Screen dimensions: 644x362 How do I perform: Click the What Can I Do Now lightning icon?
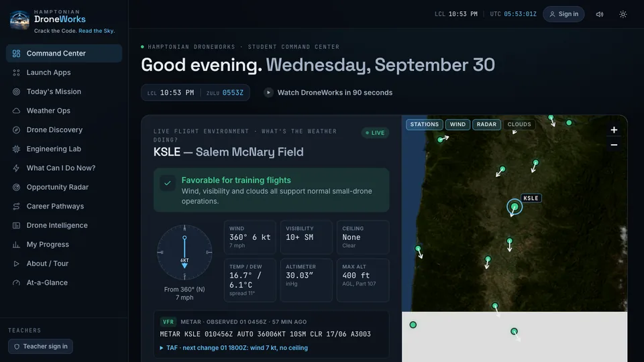tap(16, 168)
